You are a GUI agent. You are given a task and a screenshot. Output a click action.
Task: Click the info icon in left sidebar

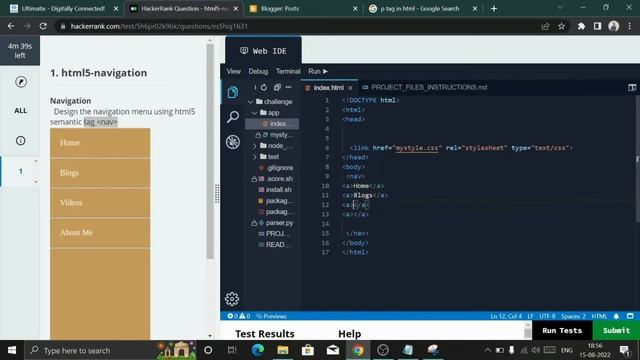tap(20, 141)
